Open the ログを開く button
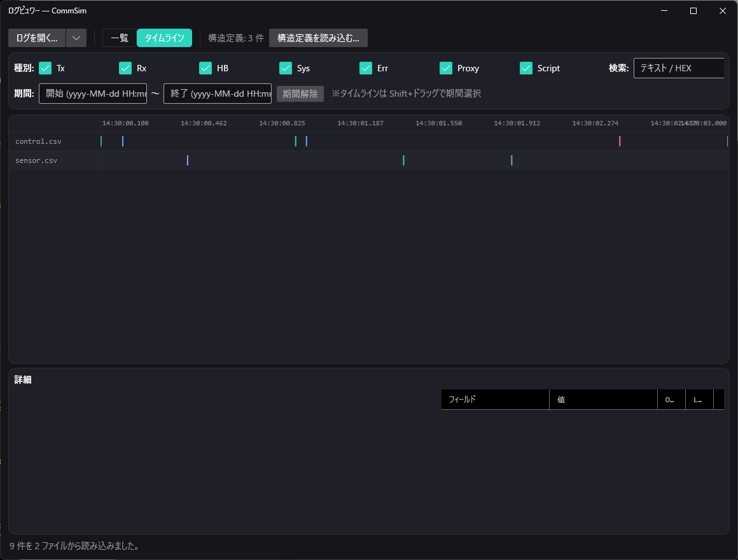 pyautogui.click(x=37, y=38)
